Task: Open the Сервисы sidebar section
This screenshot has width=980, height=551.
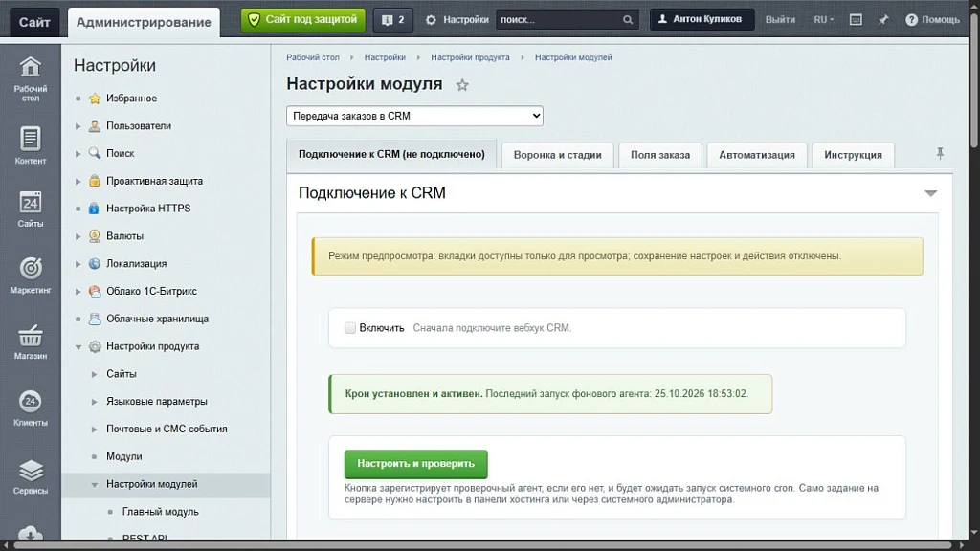Action: point(30,476)
